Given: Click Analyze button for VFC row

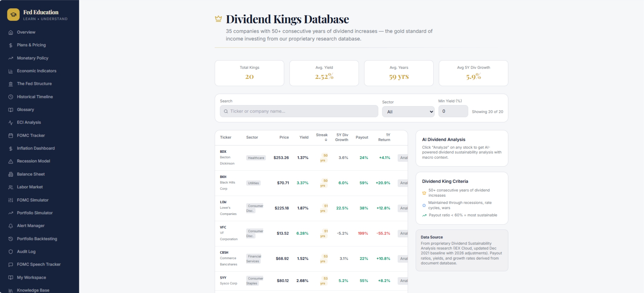Looking at the screenshot, I should [x=403, y=233].
